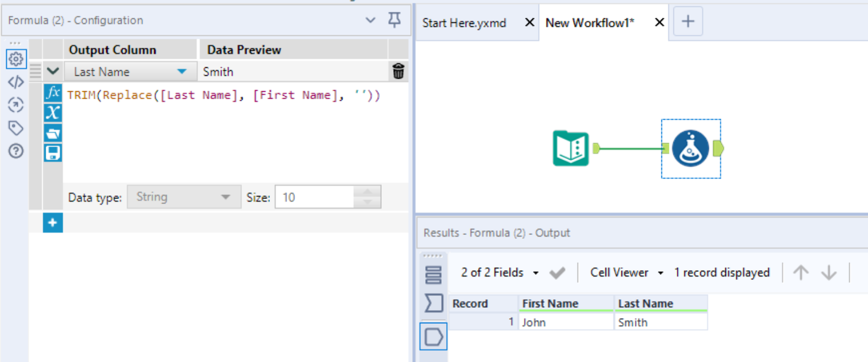
Task: Add a new expression with the plus button
Action: 53,223
